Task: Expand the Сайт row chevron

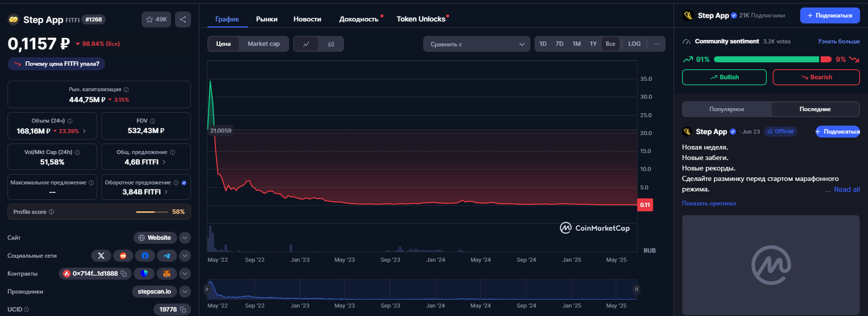Action: click(185, 238)
